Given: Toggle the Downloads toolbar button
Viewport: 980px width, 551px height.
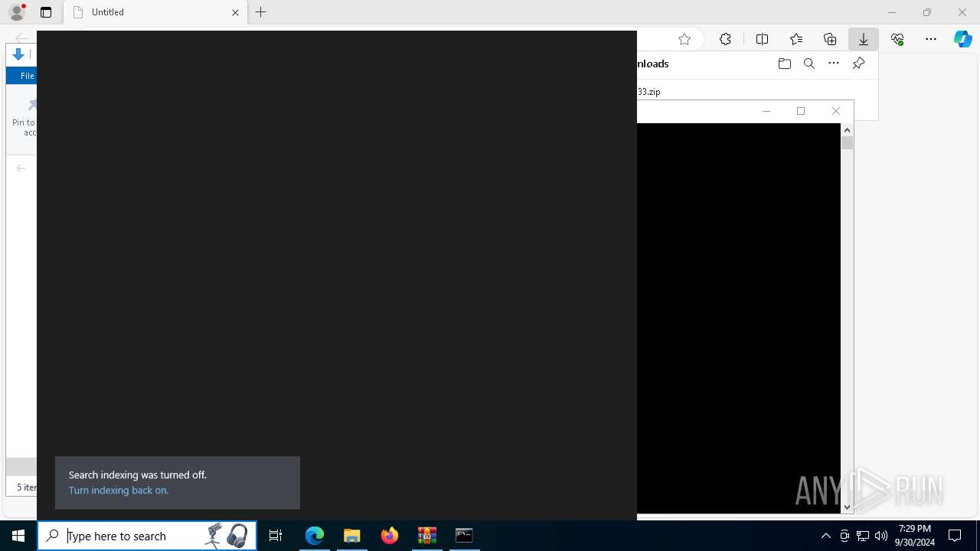Looking at the screenshot, I should (x=864, y=39).
